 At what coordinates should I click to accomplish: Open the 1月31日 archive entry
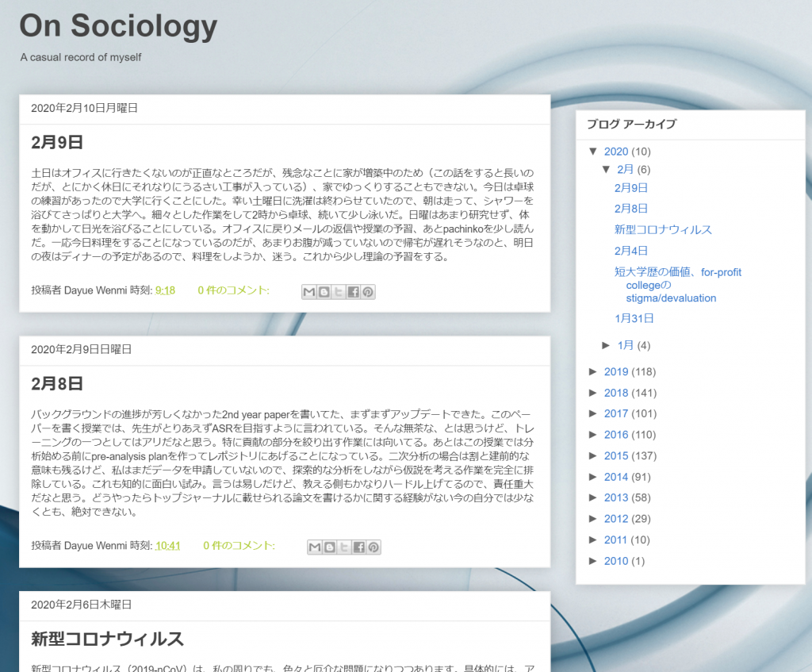(634, 318)
